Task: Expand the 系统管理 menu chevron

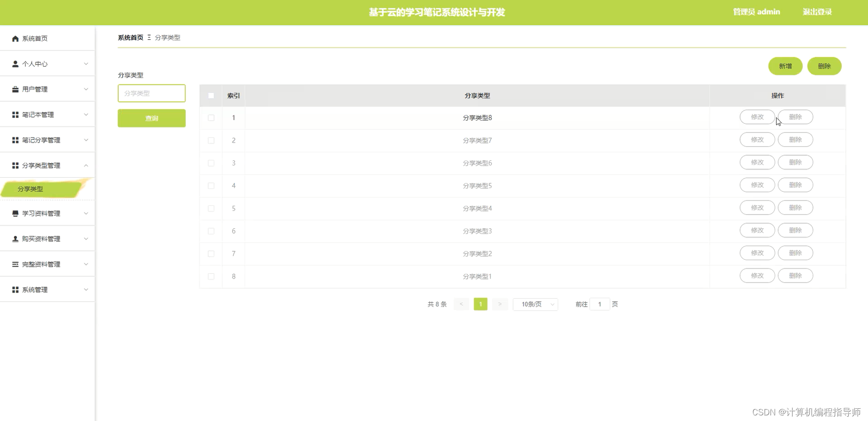Action: click(86, 290)
